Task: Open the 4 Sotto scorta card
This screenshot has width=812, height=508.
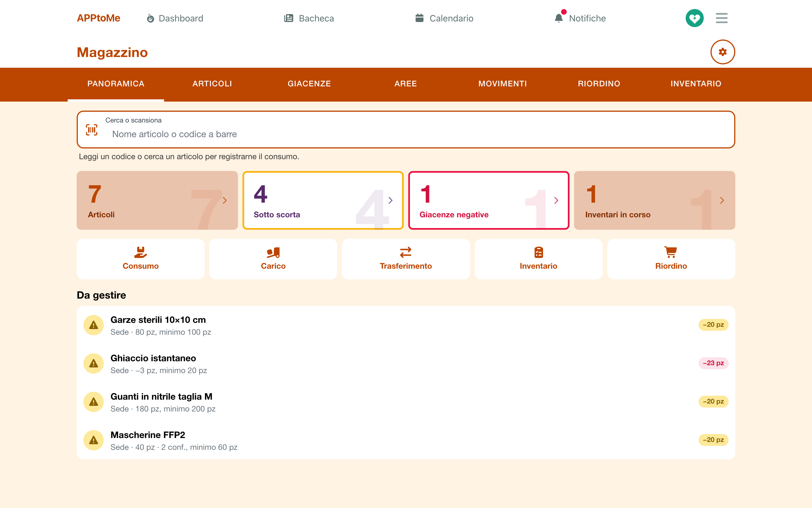Action: point(323,200)
